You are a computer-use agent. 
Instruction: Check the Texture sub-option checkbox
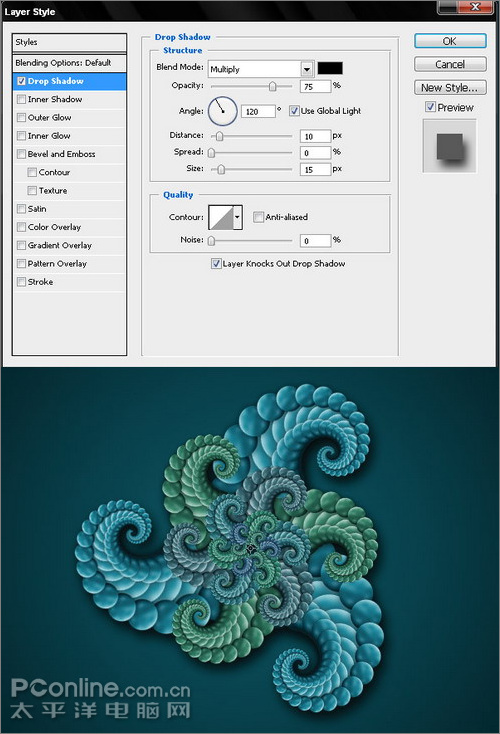[x=32, y=191]
